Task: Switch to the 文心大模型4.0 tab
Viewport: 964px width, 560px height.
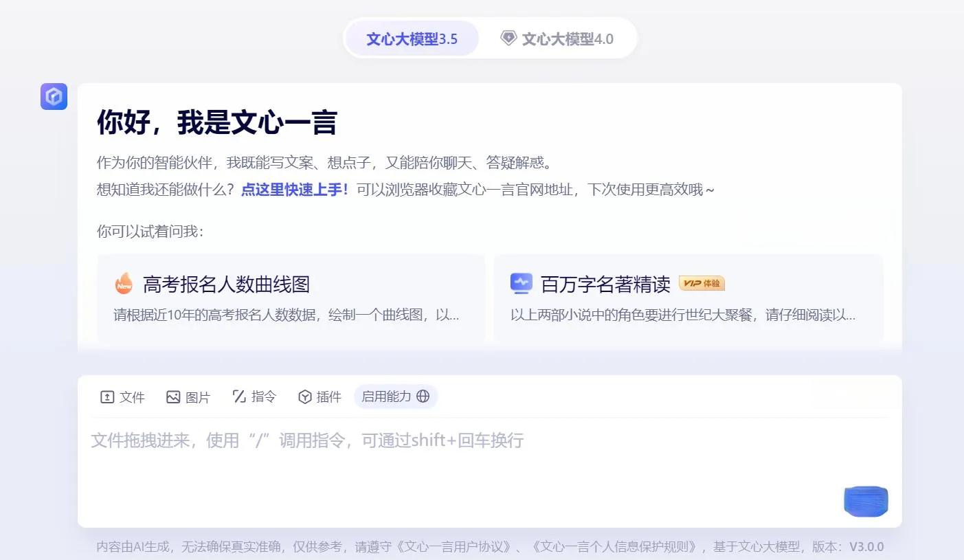Action: click(567, 38)
